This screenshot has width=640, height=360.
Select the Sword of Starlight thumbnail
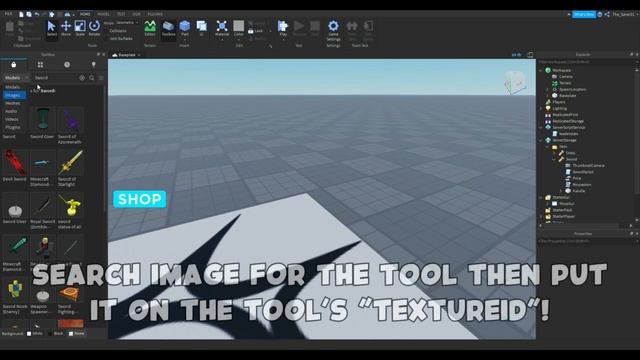(70, 162)
